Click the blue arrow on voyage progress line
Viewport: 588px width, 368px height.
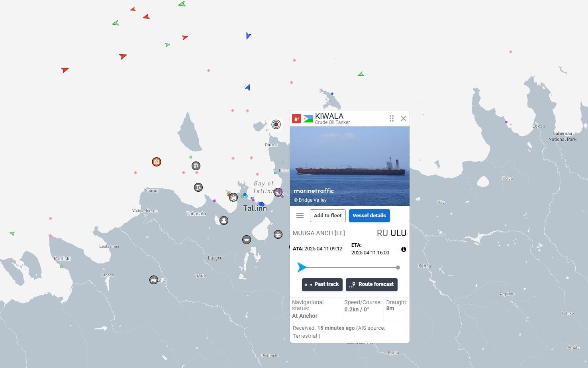[302, 268]
